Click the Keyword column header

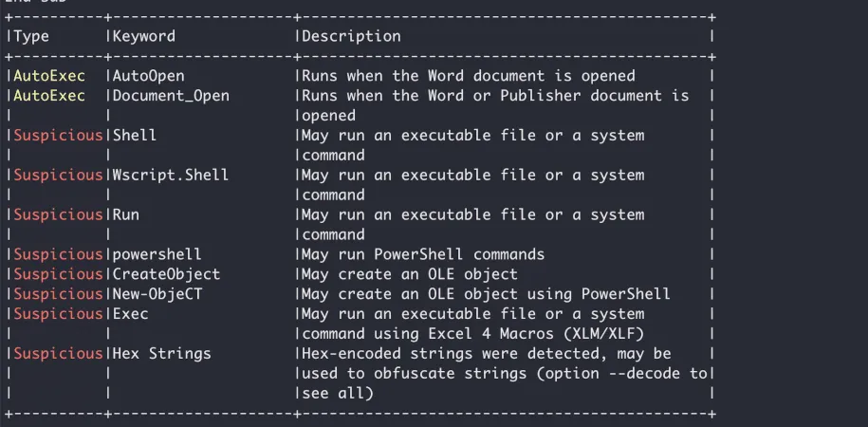point(144,37)
